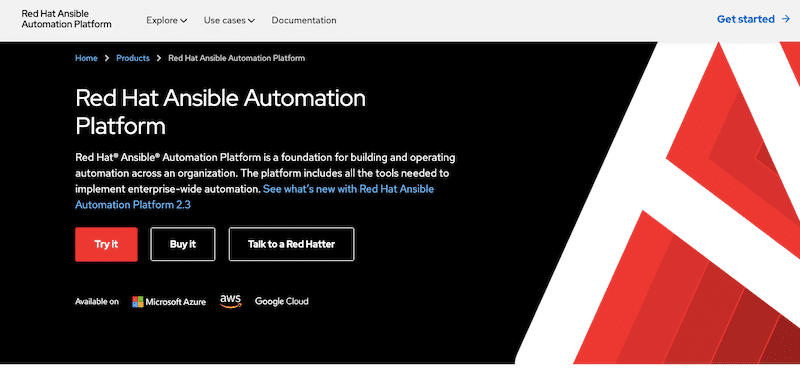800x379 pixels.
Task: Click the Microsoft Azure logo
Action: click(x=169, y=301)
